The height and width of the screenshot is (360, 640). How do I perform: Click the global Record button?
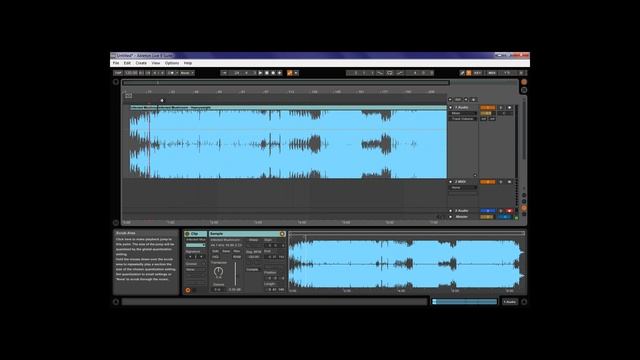coord(273,73)
